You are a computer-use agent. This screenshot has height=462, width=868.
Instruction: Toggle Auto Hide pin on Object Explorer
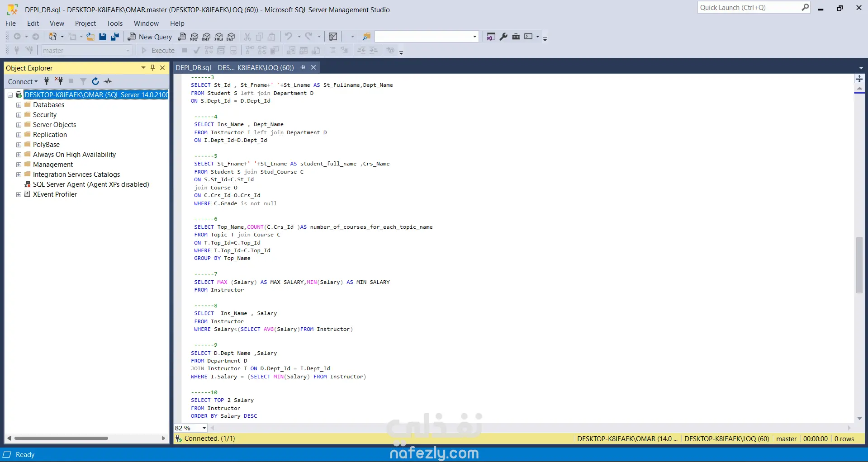coord(153,68)
